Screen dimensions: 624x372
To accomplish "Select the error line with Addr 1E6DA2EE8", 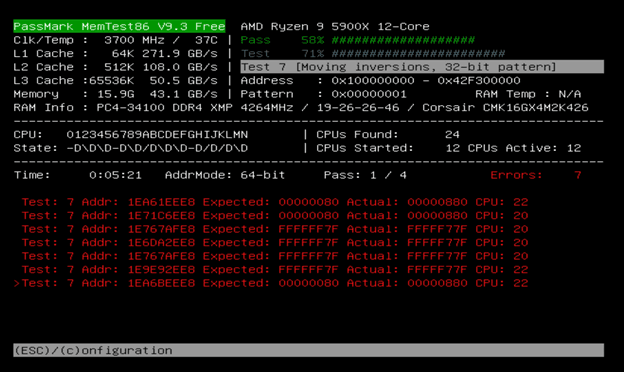I will pos(275,243).
